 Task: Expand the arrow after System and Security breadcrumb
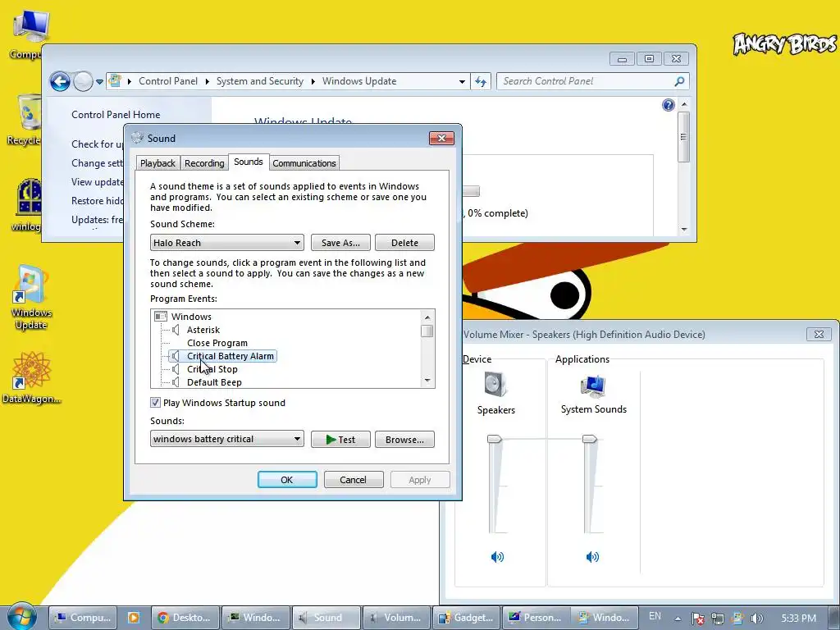pos(313,81)
